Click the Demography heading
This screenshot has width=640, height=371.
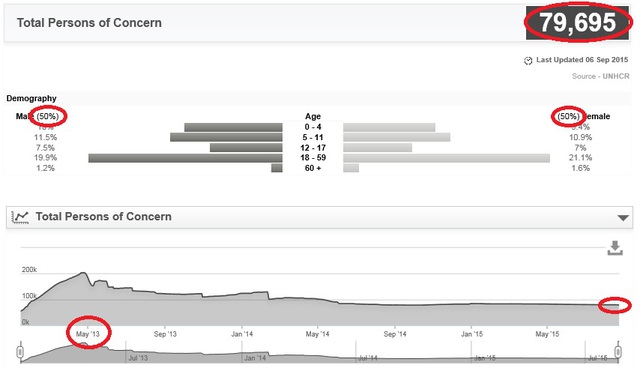[31, 98]
